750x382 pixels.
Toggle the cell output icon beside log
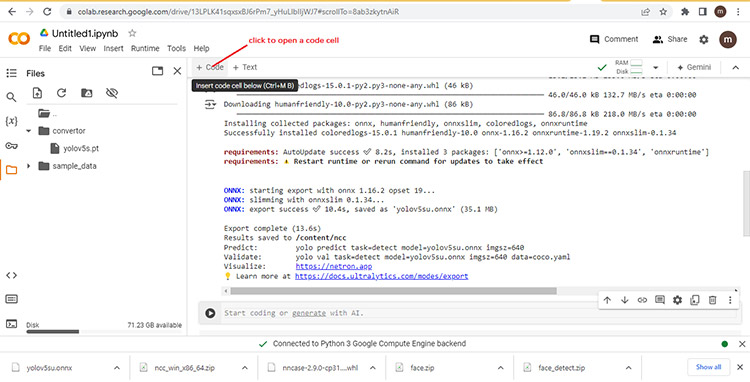[210, 105]
